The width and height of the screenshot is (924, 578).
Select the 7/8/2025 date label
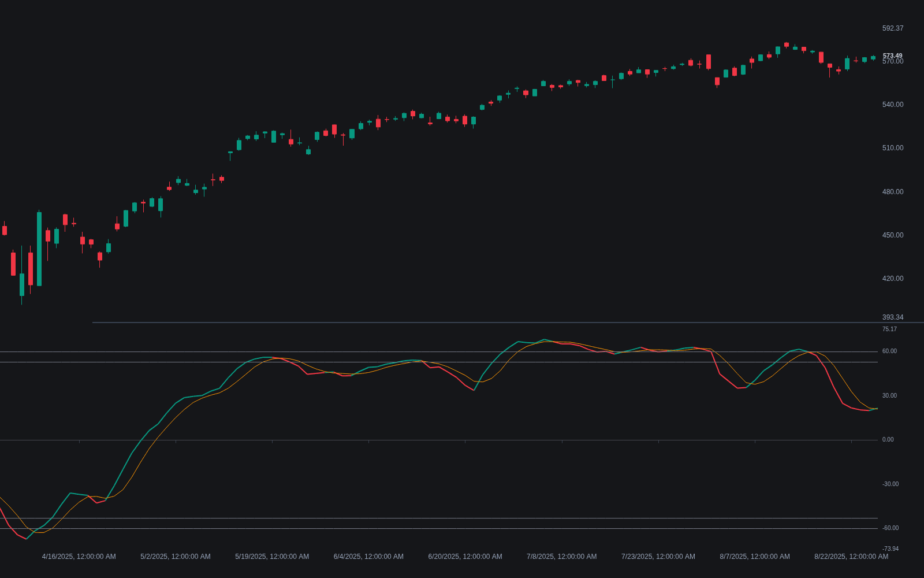[562, 557]
